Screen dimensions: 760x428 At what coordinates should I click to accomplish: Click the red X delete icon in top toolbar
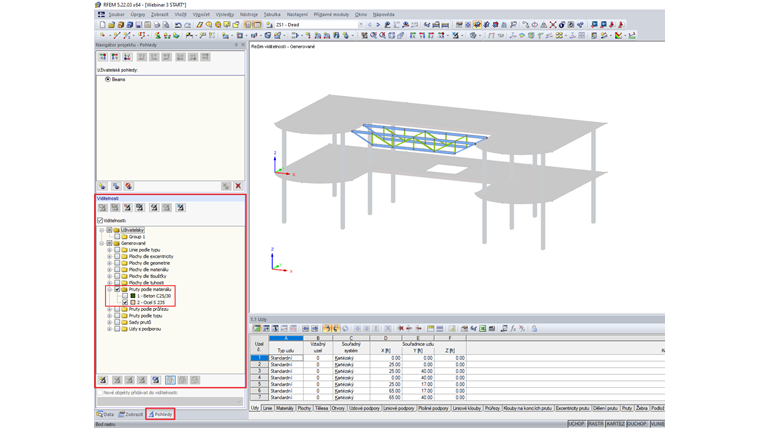[x=553, y=25]
